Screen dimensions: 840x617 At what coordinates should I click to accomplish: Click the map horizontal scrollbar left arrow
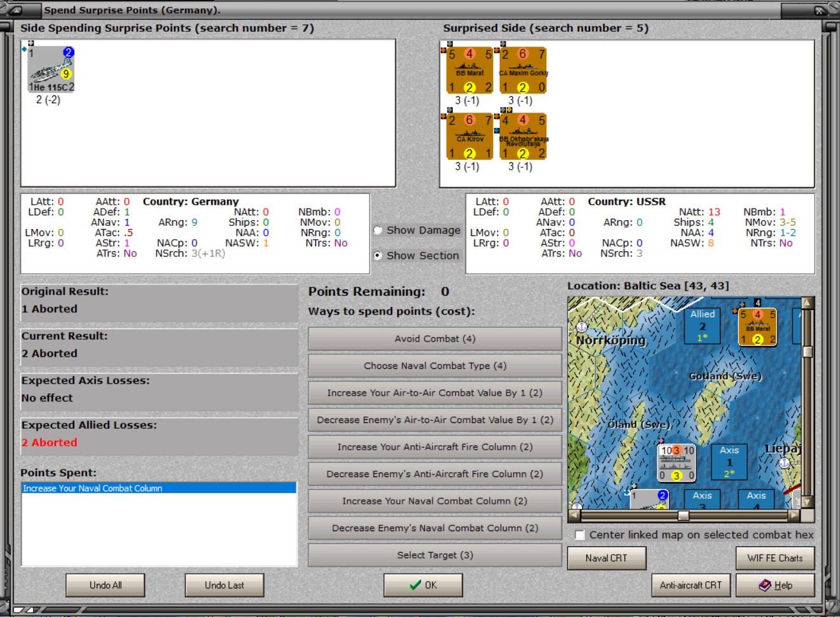(x=574, y=515)
